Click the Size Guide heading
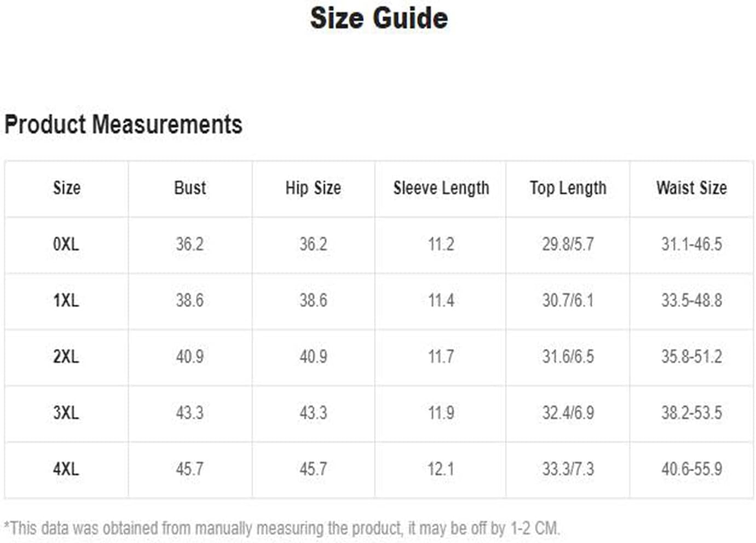This screenshot has height=543, width=756. click(x=379, y=18)
